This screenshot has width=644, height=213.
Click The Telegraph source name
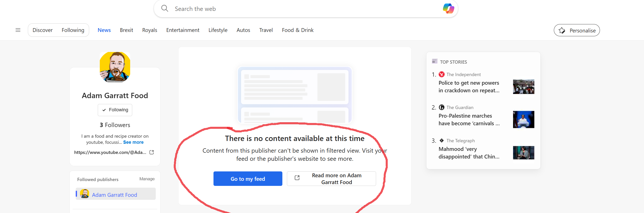pos(461,141)
